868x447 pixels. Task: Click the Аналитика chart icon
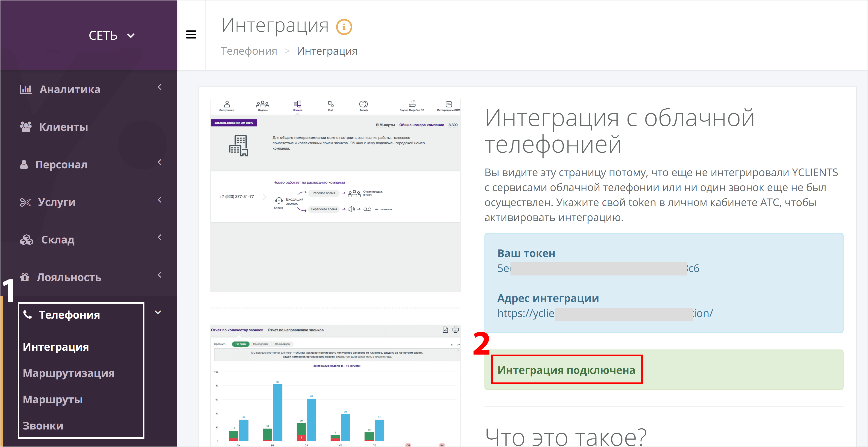coord(26,89)
